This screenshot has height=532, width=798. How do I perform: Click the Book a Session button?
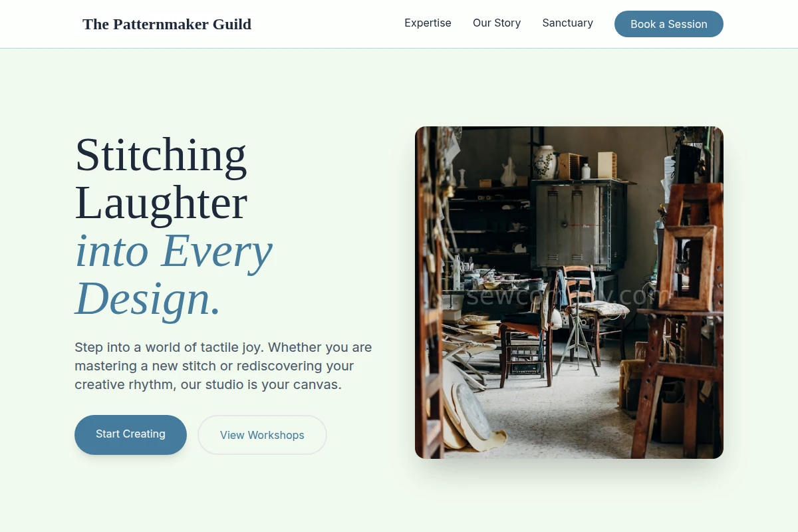(x=669, y=24)
